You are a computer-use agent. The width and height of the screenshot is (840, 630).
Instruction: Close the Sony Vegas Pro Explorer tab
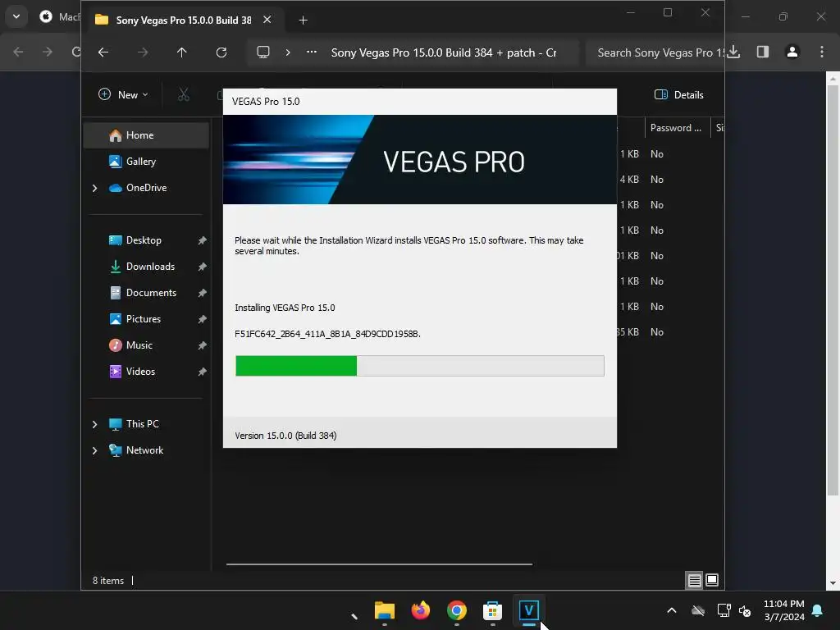pos(267,20)
